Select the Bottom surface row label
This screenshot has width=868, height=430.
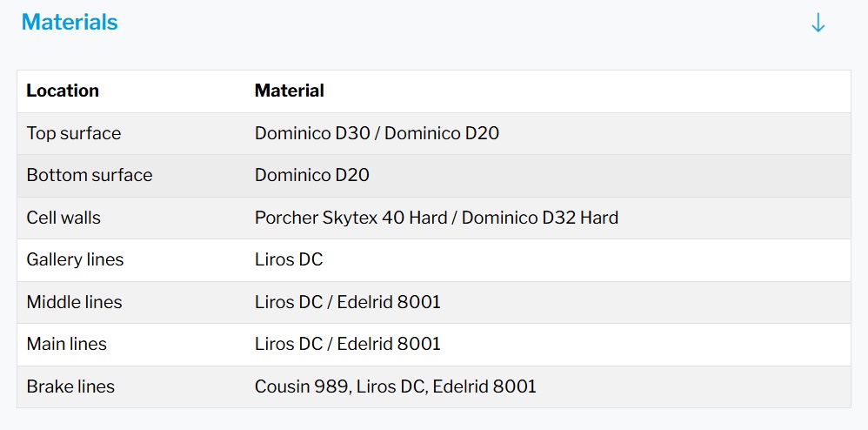[90, 175]
